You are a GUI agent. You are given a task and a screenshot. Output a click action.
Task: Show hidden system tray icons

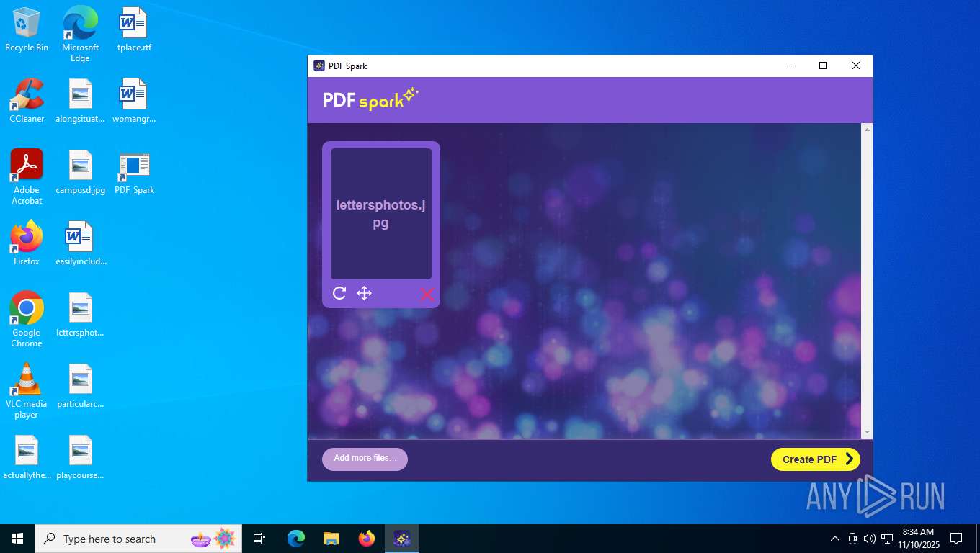coord(835,539)
